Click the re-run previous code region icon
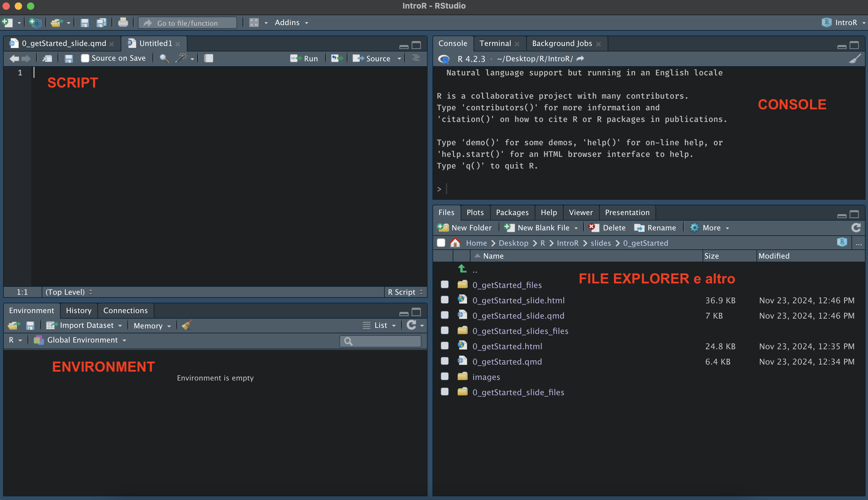The width and height of the screenshot is (868, 500). pyautogui.click(x=336, y=59)
